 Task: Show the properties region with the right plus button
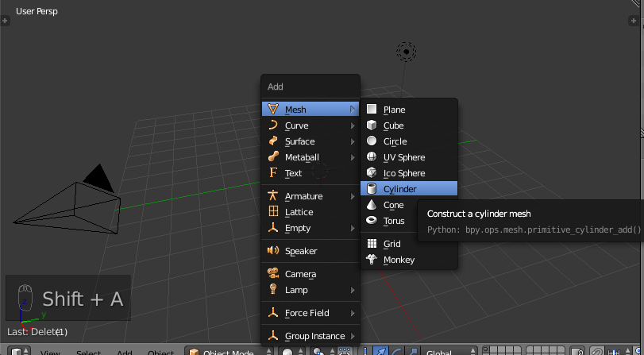click(633, 20)
